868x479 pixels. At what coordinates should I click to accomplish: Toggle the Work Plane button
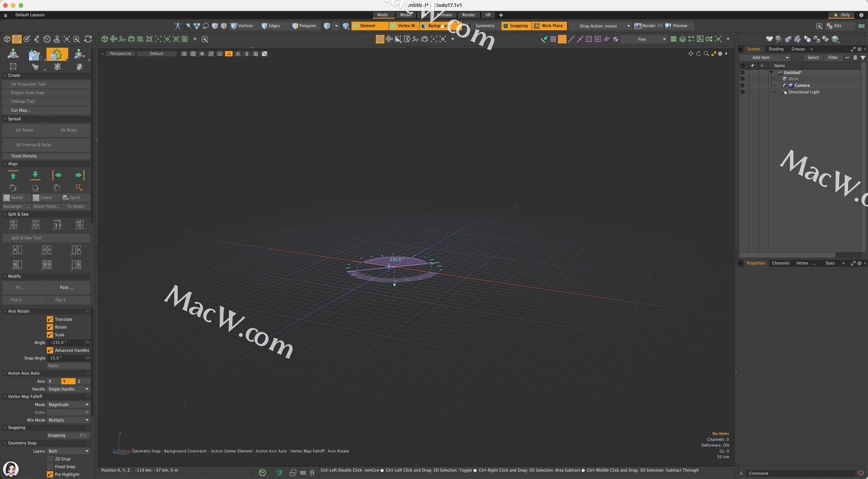pos(548,26)
